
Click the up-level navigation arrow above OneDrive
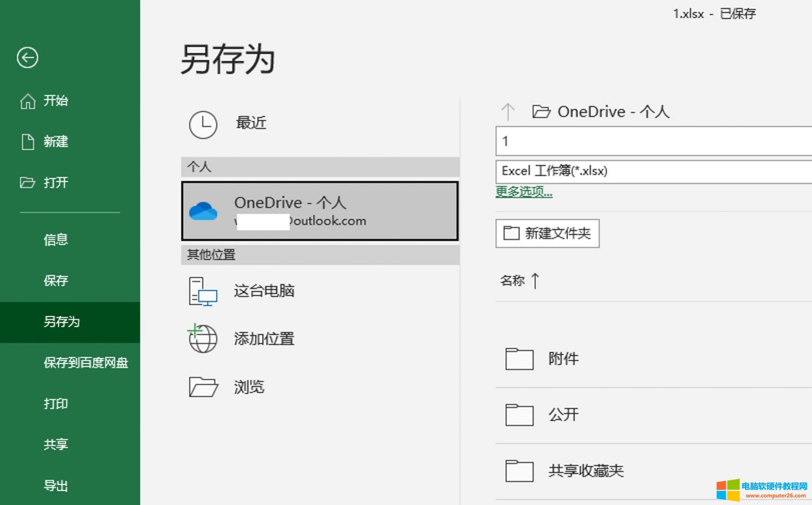tap(508, 111)
